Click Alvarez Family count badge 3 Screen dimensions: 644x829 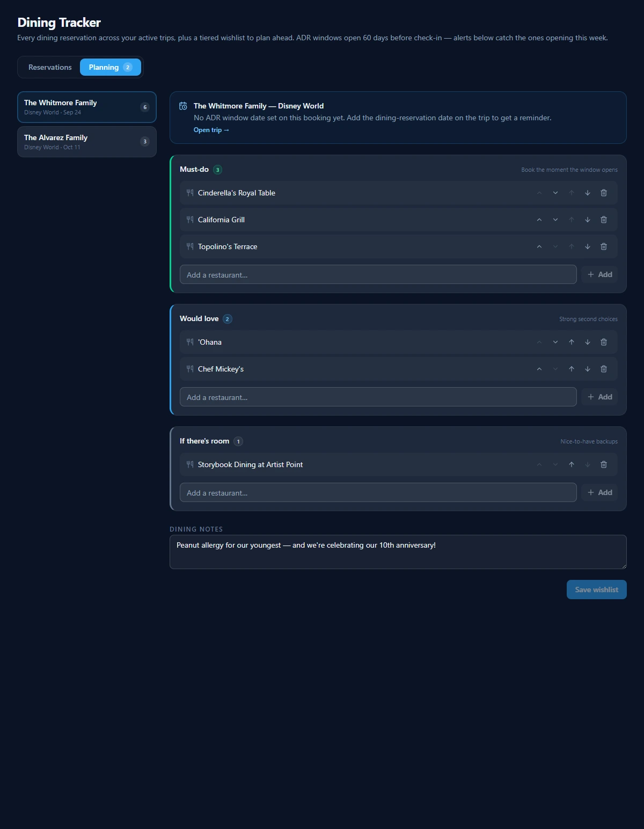145,142
